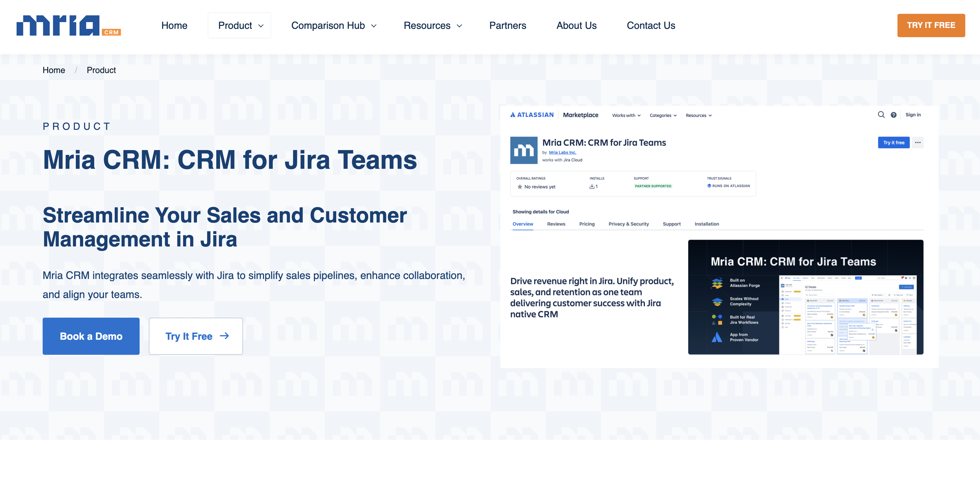This screenshot has height=480, width=980.
Task: Switch to the Pricing tab
Action: (x=587, y=224)
